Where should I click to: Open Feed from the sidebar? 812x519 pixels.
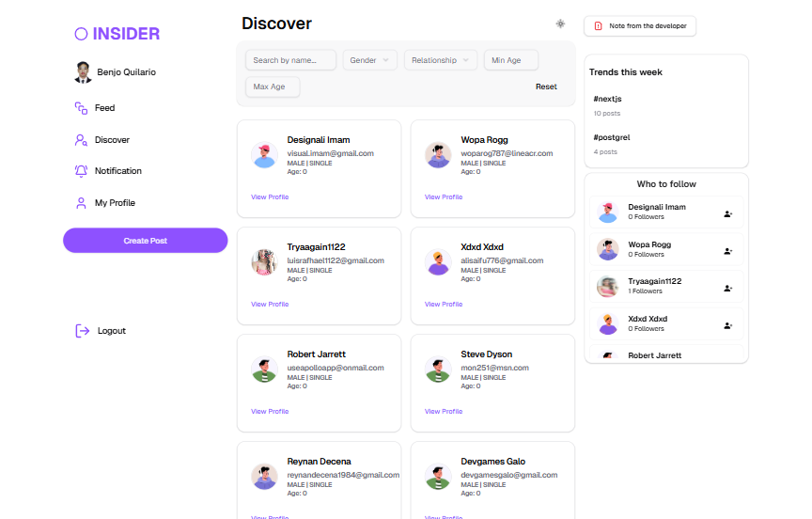click(x=103, y=108)
